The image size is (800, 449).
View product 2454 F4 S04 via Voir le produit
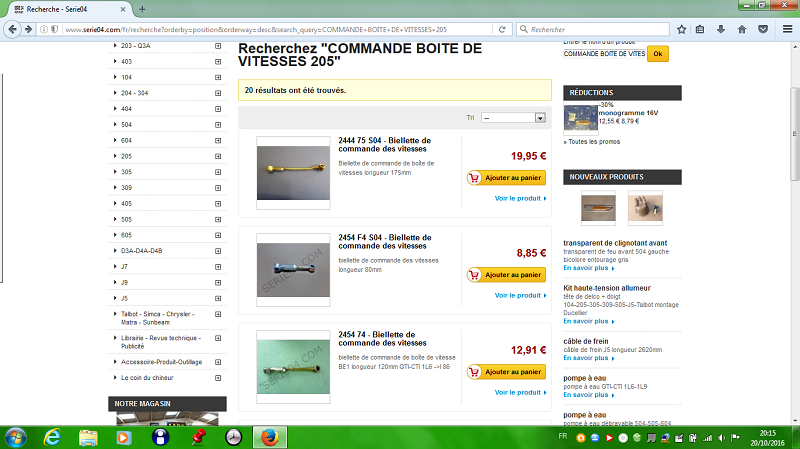point(520,295)
